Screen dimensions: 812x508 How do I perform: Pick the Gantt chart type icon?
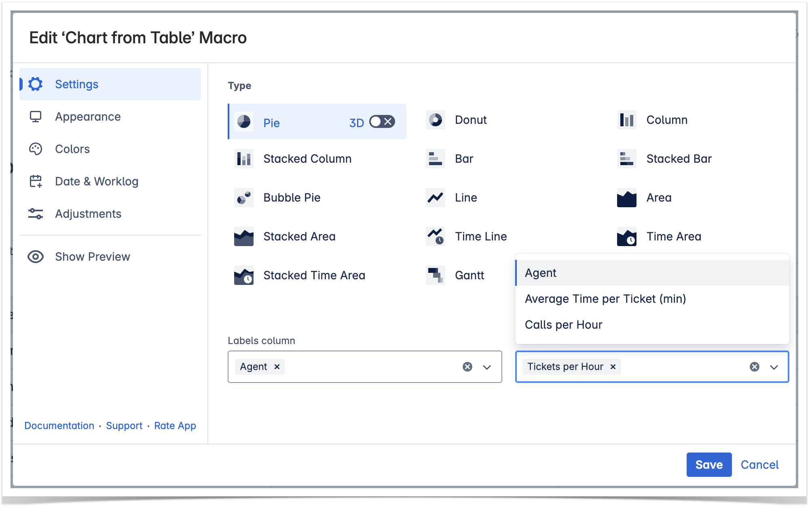pyautogui.click(x=435, y=275)
